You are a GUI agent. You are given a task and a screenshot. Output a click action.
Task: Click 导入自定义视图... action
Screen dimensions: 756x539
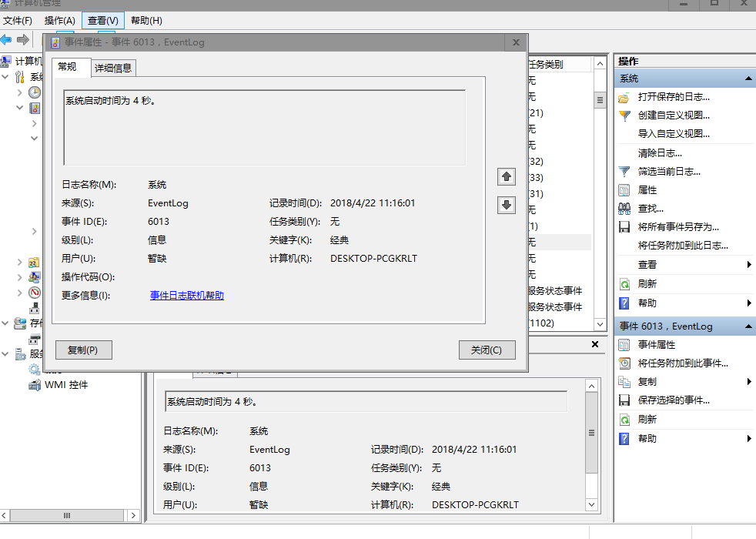tap(674, 133)
